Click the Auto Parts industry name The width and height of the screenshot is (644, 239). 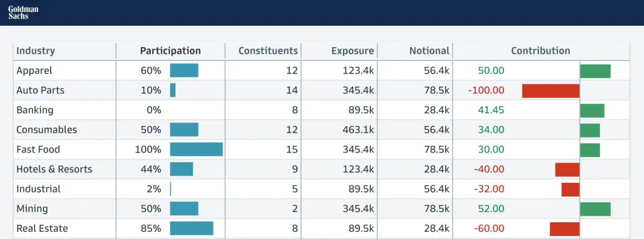coord(41,90)
